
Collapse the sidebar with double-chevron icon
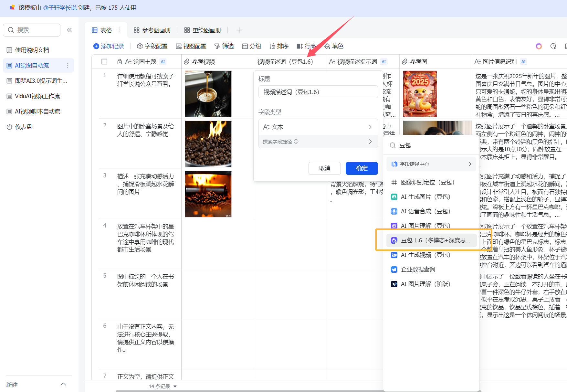point(69,30)
